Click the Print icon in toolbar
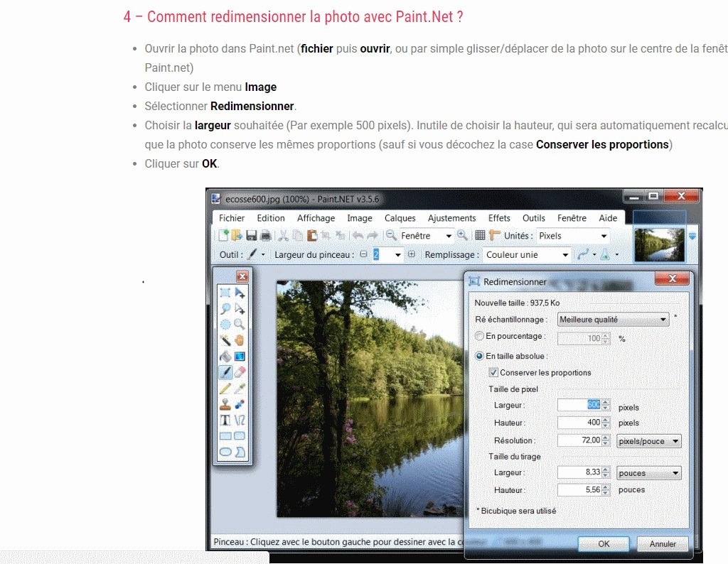Image resolution: width=728 pixels, height=564 pixels. 265,236
